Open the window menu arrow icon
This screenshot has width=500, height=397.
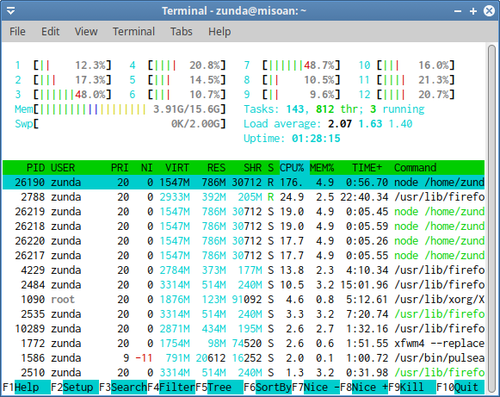(x=11, y=11)
